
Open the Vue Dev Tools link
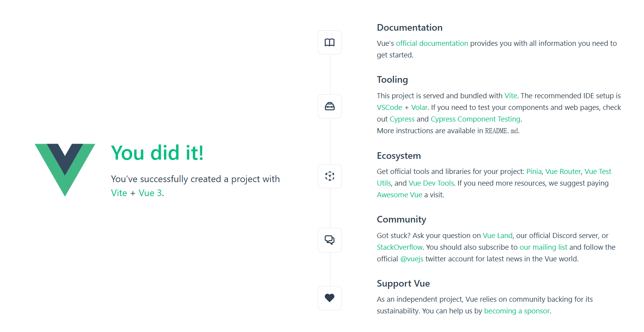(431, 183)
